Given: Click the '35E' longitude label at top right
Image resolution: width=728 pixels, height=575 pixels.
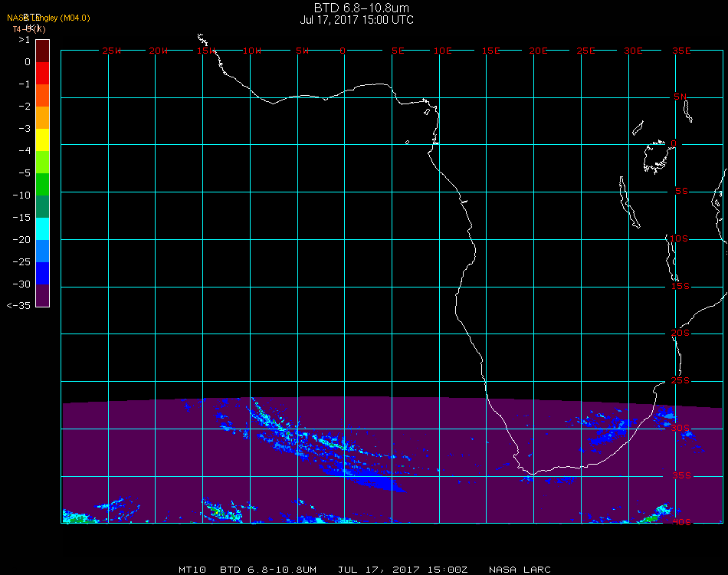Looking at the screenshot, I should [x=681, y=51].
